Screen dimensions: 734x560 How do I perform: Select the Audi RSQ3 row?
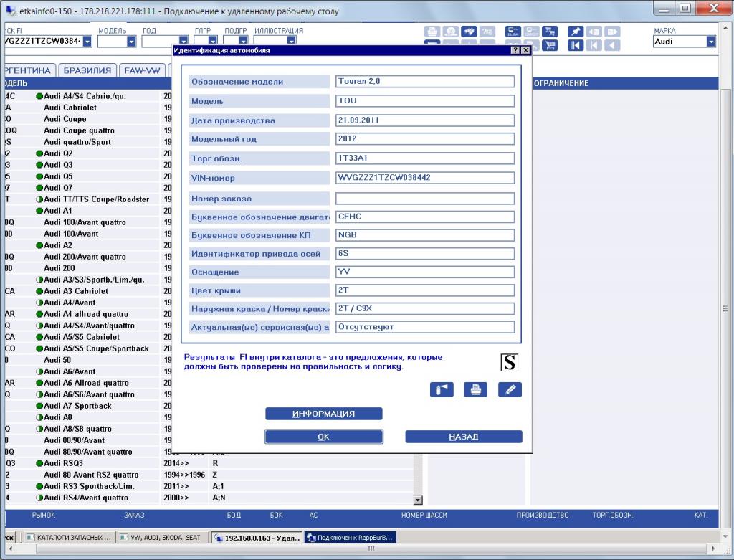click(209, 463)
